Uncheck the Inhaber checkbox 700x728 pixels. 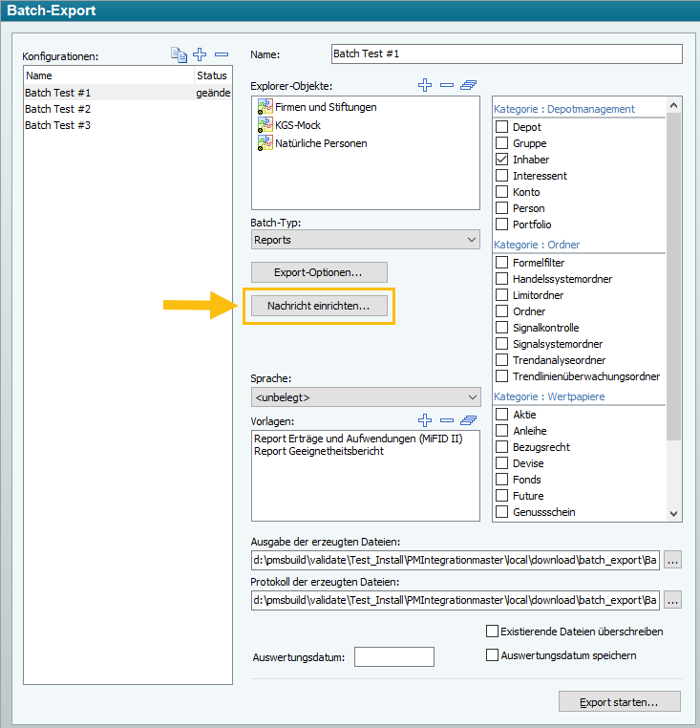[x=501, y=160]
